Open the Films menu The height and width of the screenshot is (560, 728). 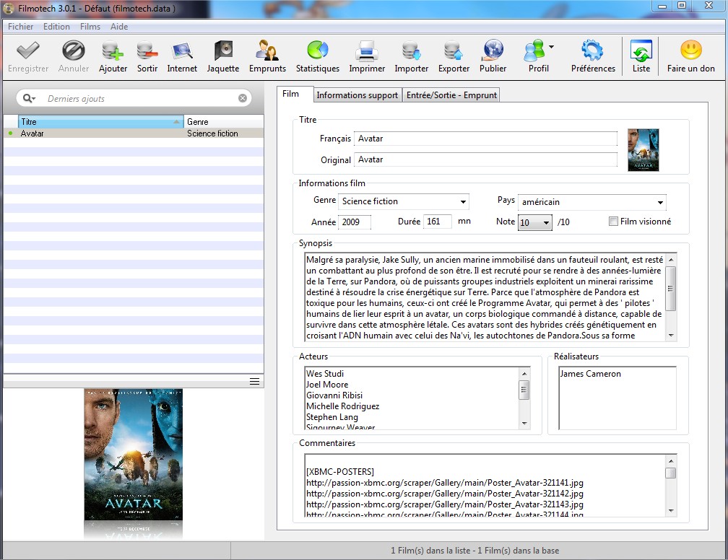90,27
